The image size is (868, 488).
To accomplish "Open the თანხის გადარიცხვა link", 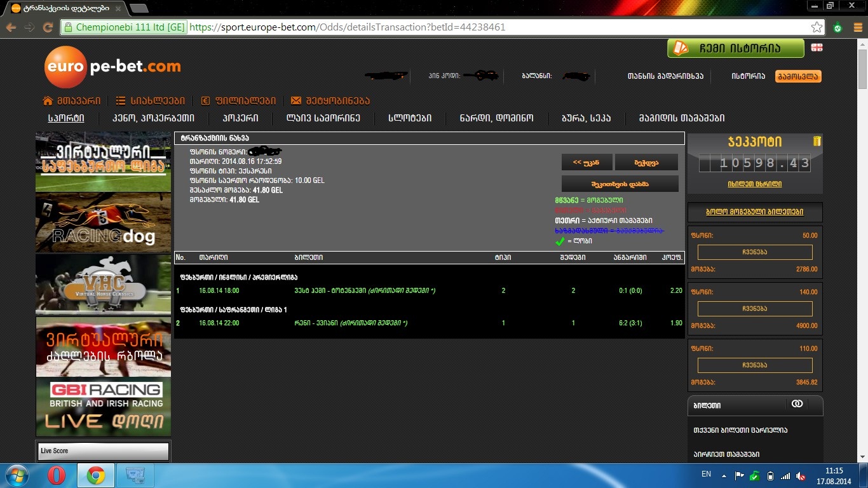I will pyautogui.click(x=665, y=76).
